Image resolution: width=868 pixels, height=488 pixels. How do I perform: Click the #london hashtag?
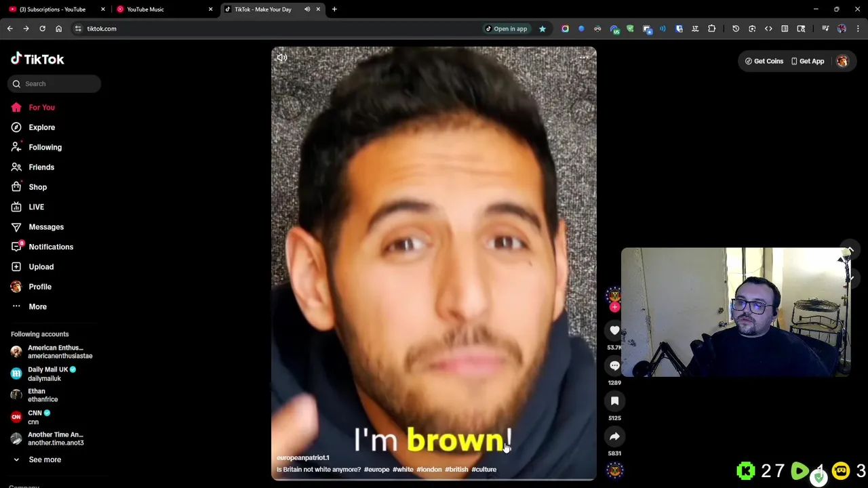(x=429, y=469)
